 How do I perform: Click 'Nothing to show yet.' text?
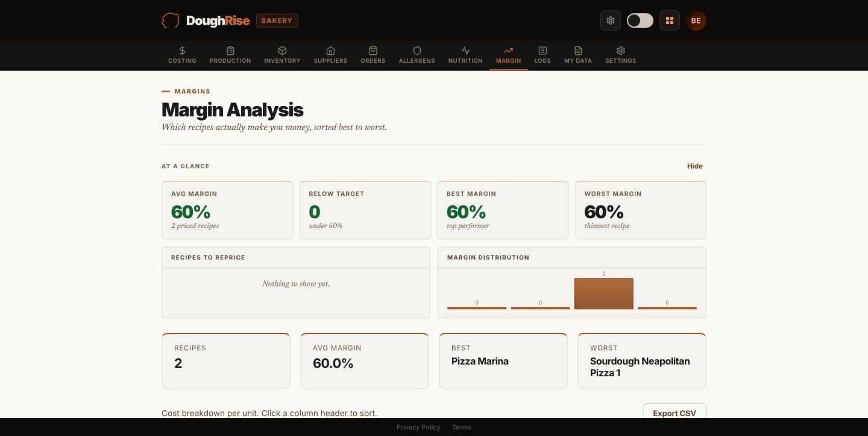(296, 283)
